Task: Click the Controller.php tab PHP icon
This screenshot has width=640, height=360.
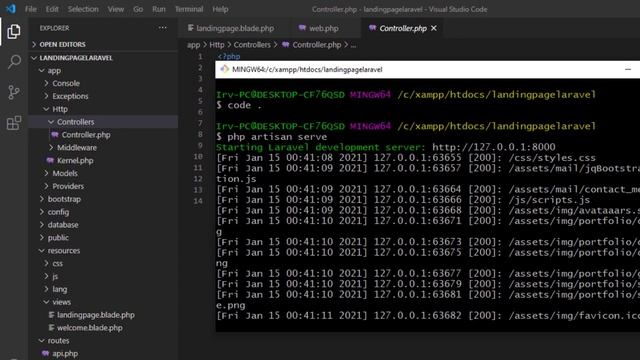Action: (372, 28)
